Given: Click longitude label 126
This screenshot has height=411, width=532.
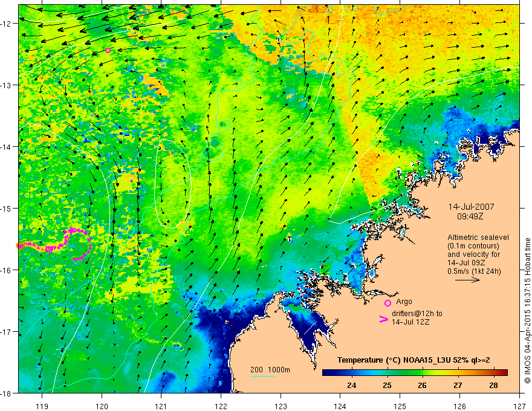Looking at the screenshot, I should click(x=459, y=406).
